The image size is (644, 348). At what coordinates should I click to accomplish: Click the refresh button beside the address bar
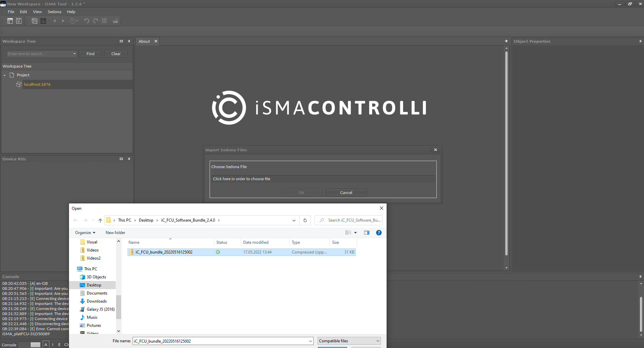click(305, 220)
